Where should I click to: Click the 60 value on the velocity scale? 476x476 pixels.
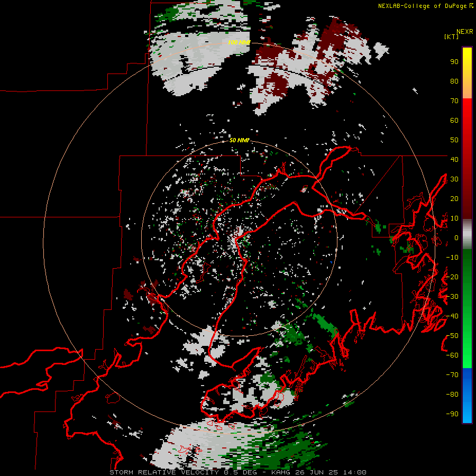[x=454, y=120]
